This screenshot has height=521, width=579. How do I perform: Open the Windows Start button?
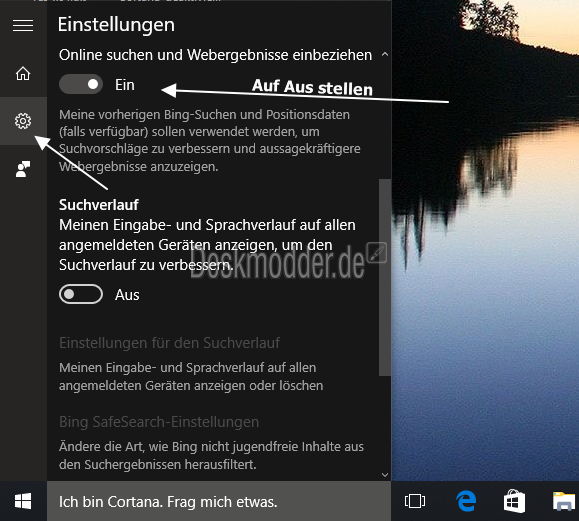pos(23,501)
